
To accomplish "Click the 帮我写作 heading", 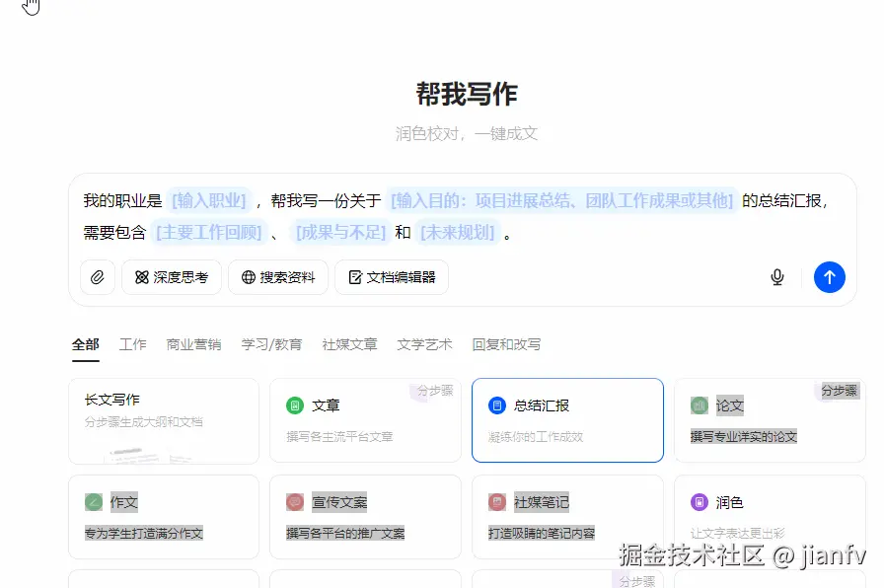I will point(467,94).
